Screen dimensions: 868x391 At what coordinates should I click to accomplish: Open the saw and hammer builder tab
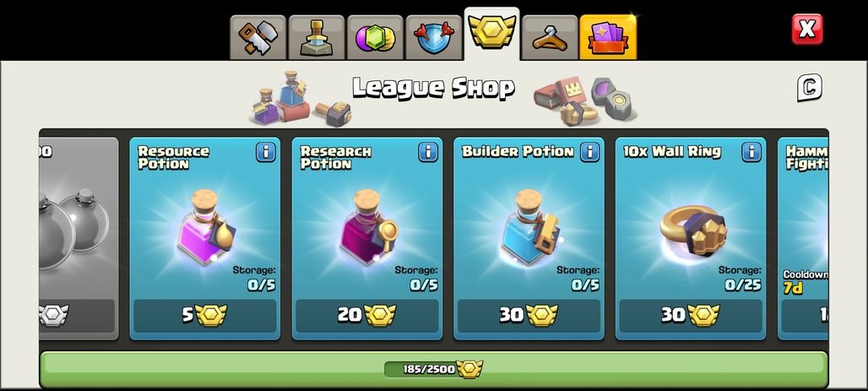(258, 38)
